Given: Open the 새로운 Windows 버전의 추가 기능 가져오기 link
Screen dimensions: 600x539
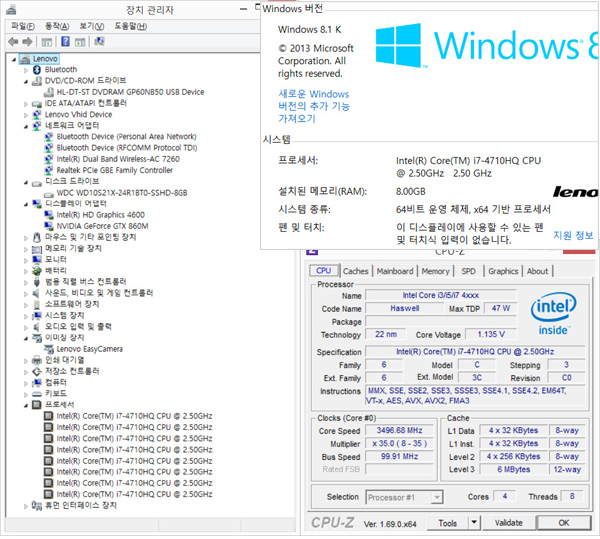Looking at the screenshot, I should pos(314,106).
